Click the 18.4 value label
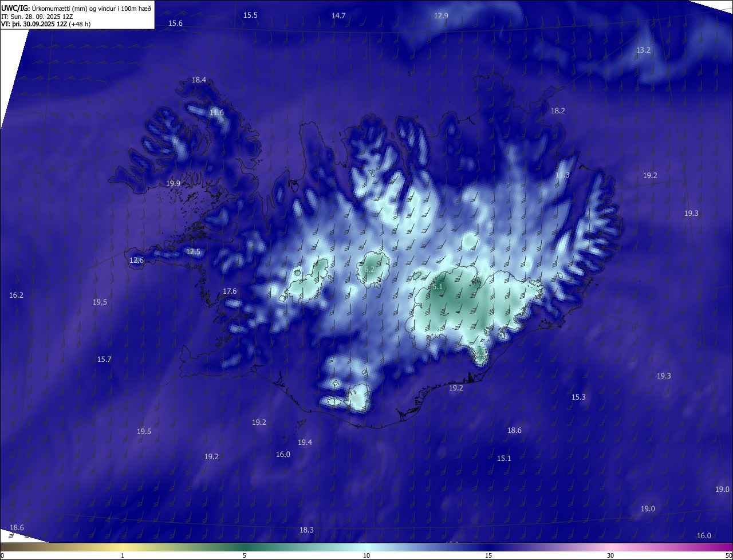The height and width of the screenshot is (560, 733). point(199,80)
